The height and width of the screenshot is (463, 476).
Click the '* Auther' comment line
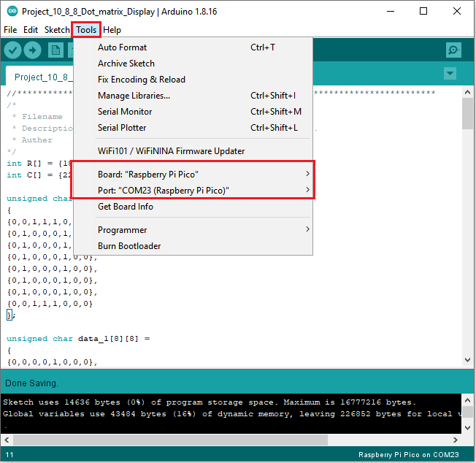(x=32, y=140)
